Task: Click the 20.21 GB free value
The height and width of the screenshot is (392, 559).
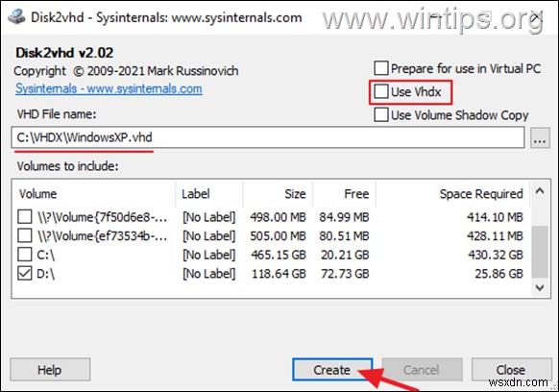Action: (345, 255)
